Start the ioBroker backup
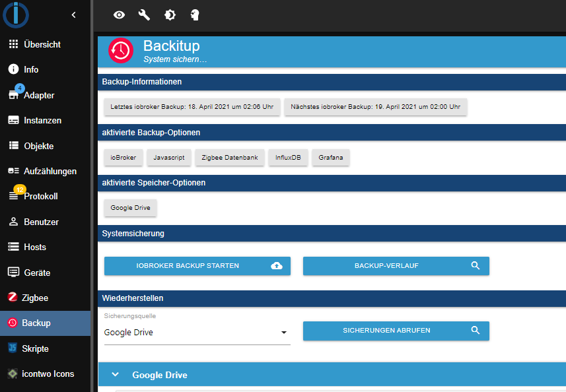 pos(197,266)
